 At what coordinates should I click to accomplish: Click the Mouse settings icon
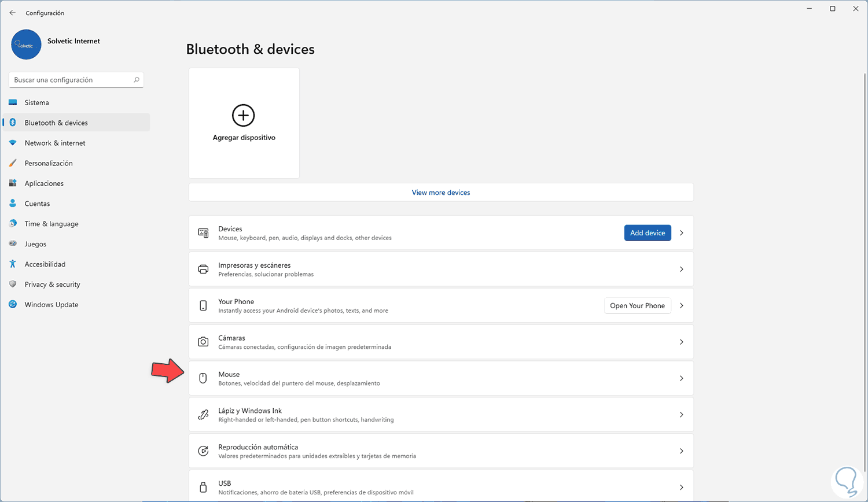click(203, 378)
